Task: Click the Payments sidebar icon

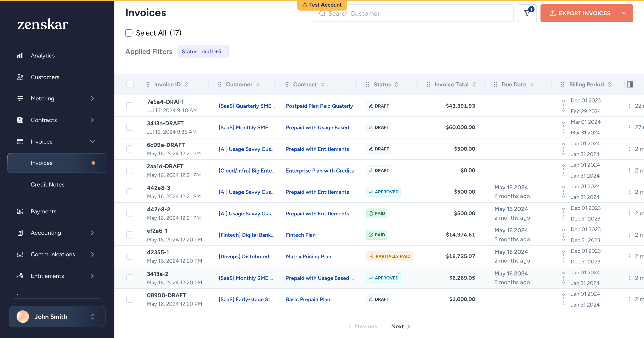Action: [x=20, y=211]
